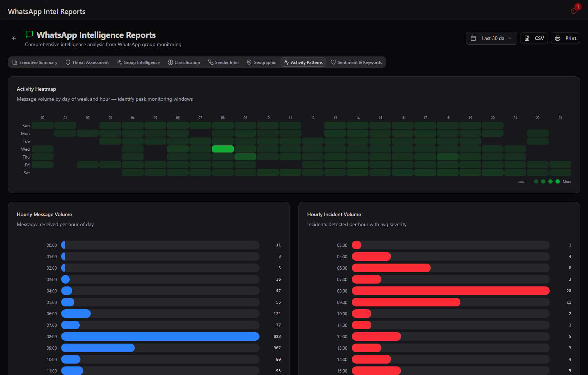This screenshot has height=375, width=588.
Task: Open the alert notification icon with badge
Action: coord(574,11)
